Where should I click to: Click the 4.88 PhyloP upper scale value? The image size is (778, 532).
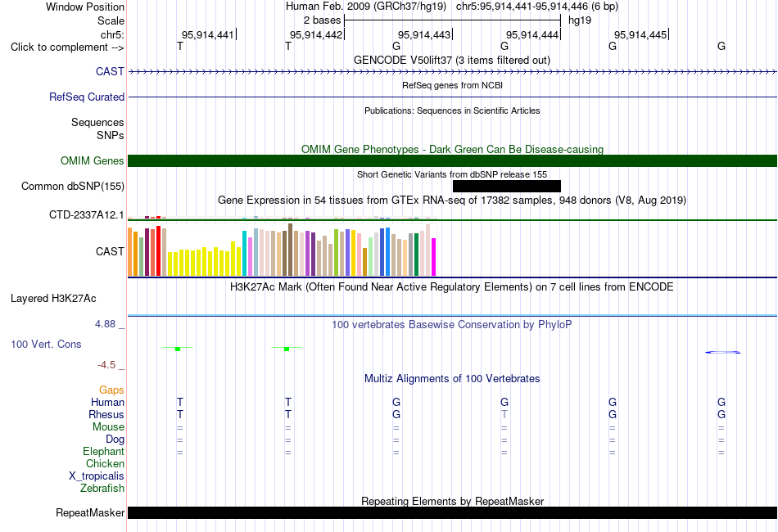click(105, 324)
